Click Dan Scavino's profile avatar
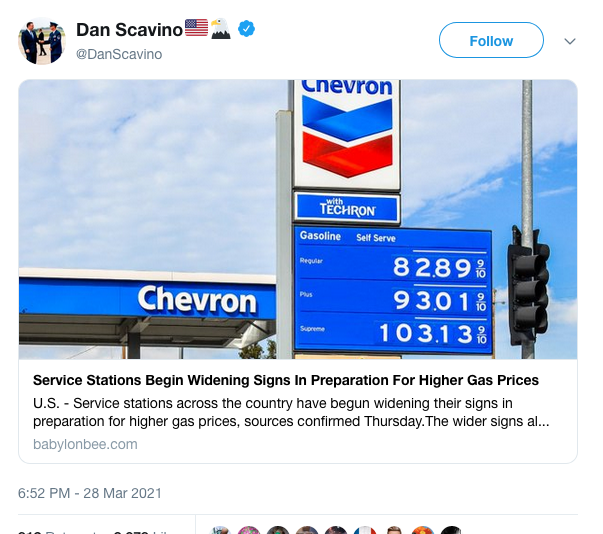The height and width of the screenshot is (534, 603). click(x=41, y=41)
